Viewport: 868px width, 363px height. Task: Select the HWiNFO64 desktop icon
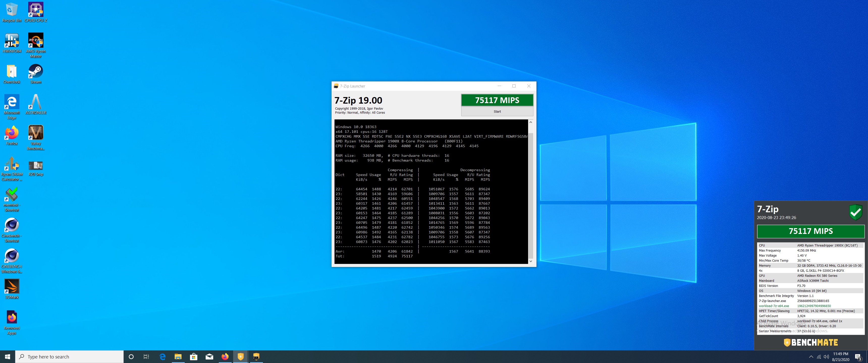point(12,43)
